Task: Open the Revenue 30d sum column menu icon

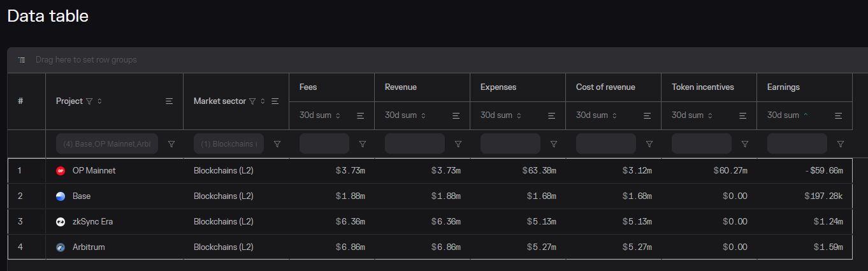Action: (x=456, y=115)
